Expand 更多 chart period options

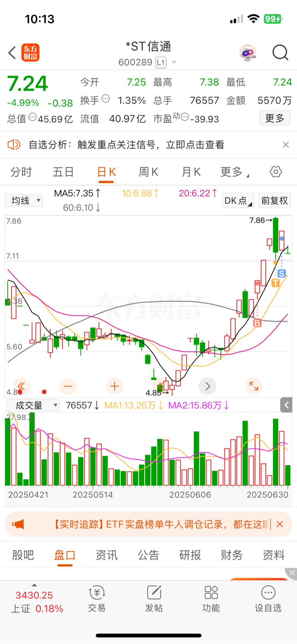click(234, 172)
